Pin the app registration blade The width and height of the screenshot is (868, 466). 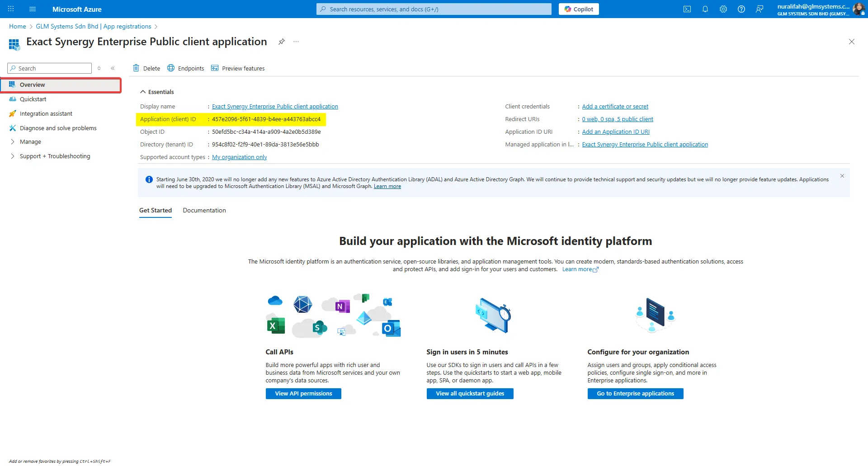[281, 42]
